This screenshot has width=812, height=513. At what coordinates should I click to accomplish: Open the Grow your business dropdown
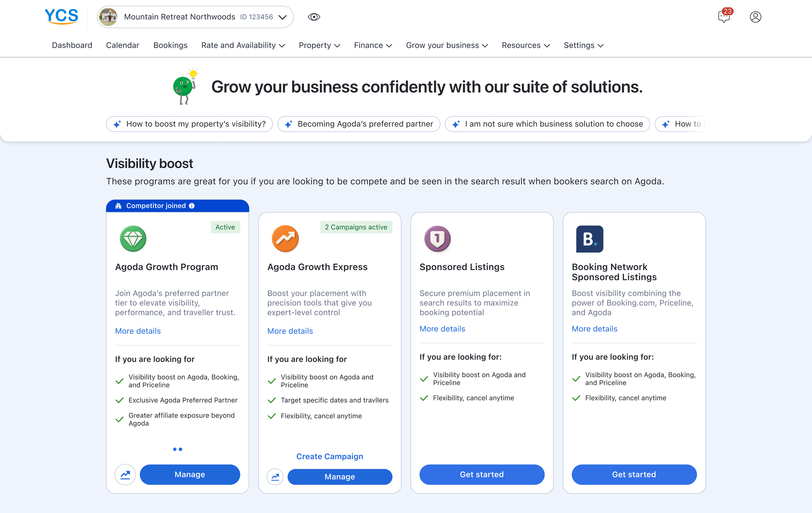tap(447, 45)
